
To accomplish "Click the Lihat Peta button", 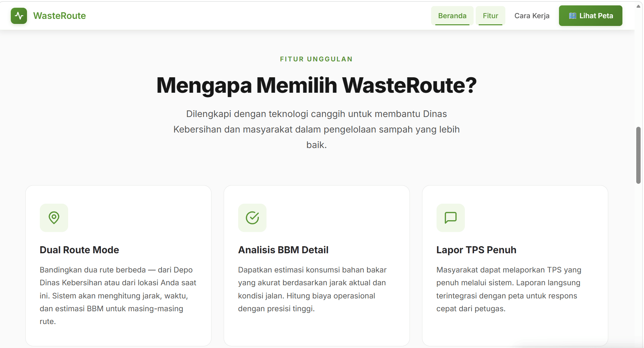I will [x=590, y=16].
